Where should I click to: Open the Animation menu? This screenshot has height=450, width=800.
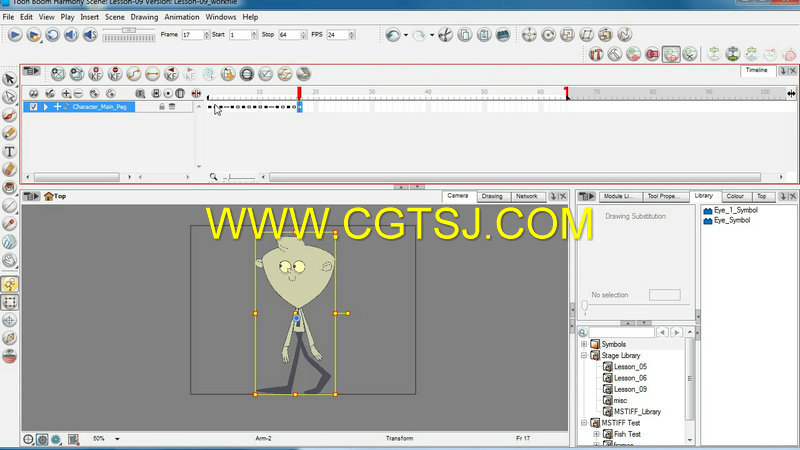[182, 17]
